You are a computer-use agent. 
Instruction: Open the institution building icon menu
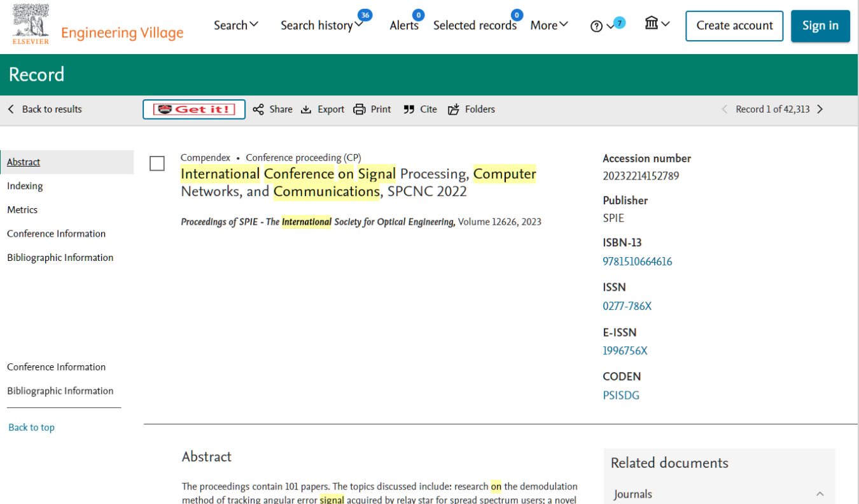(652, 24)
